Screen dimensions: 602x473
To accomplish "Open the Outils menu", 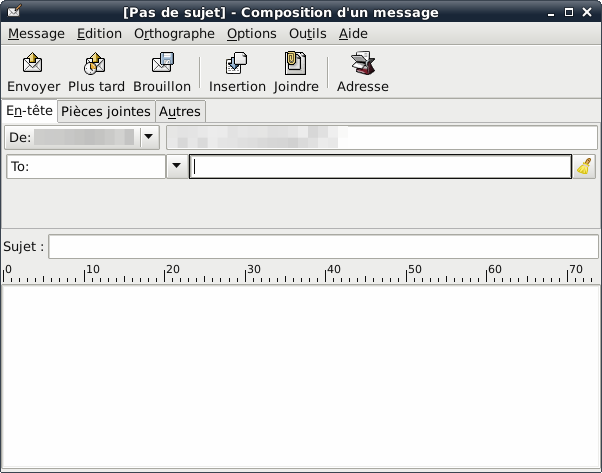I will pyautogui.click(x=308, y=33).
